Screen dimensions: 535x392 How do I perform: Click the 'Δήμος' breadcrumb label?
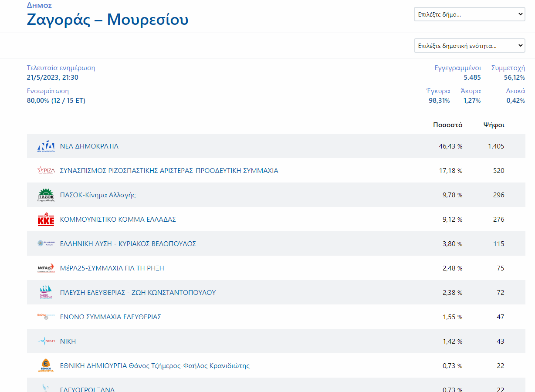tap(39, 5)
